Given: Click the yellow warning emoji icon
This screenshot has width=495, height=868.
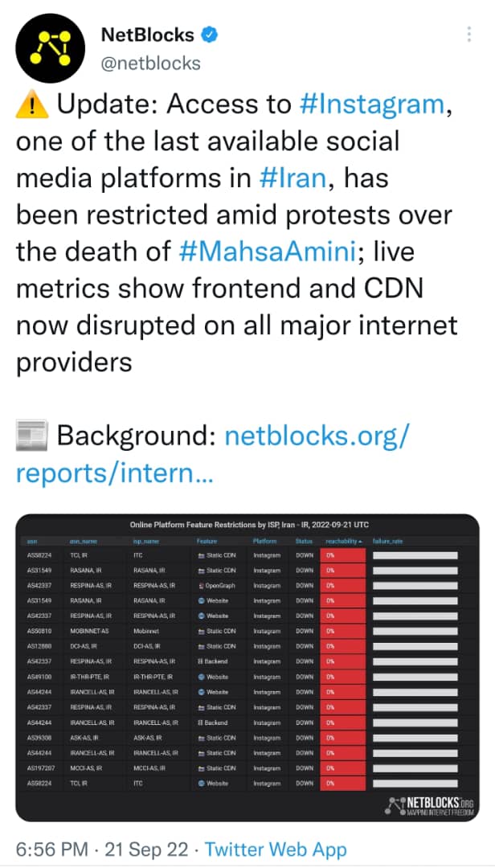Looking at the screenshot, I should pyautogui.click(x=31, y=104).
